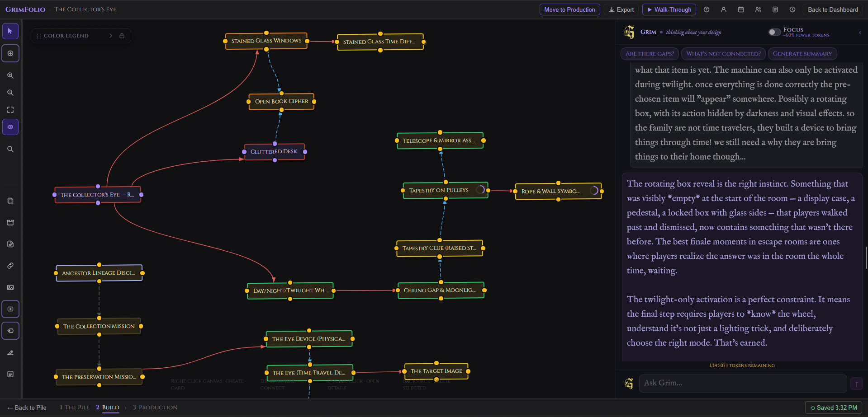Click 'What's not connected?' suggestion
Viewport: 868px width, 417px height.
tap(723, 54)
